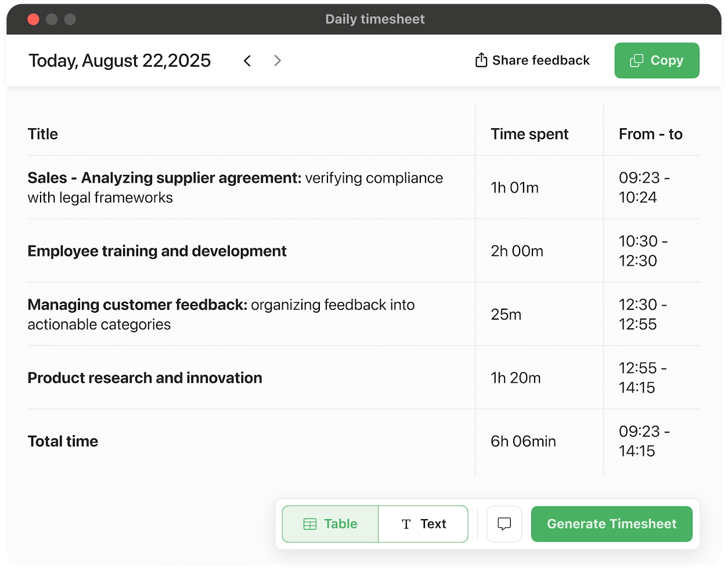Image resolution: width=728 pixels, height=576 pixels.
Task: Close the Daily timesheet window
Action: point(34,19)
